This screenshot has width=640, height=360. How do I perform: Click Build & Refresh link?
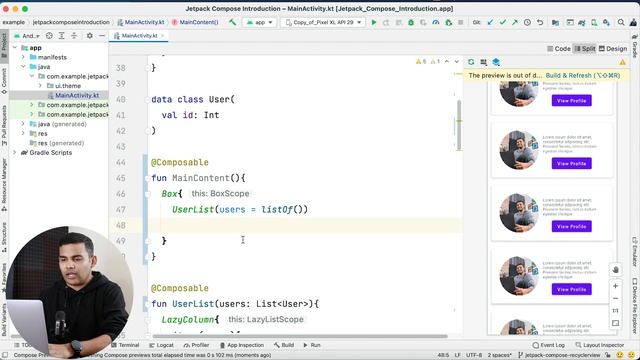coord(583,76)
